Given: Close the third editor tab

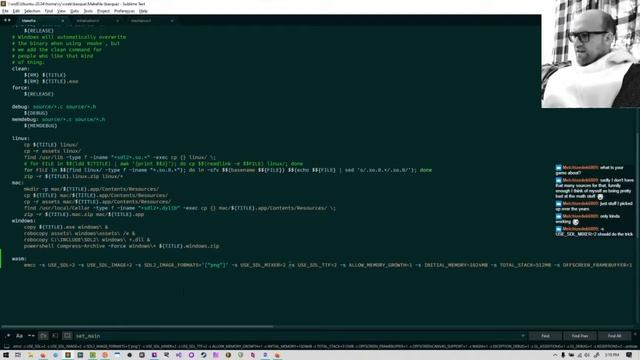Looking at the screenshot, I should pyautogui.click(x=172, y=20).
